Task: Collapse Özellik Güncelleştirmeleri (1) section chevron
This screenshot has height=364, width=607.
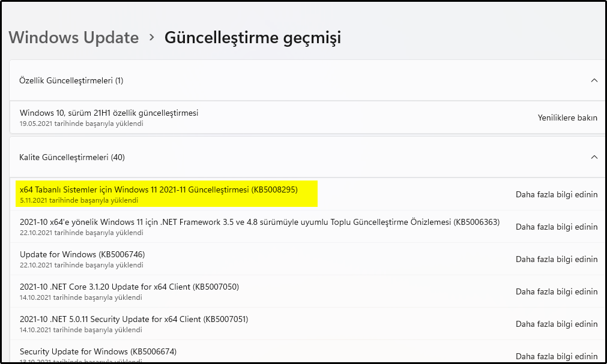Action: coord(594,80)
